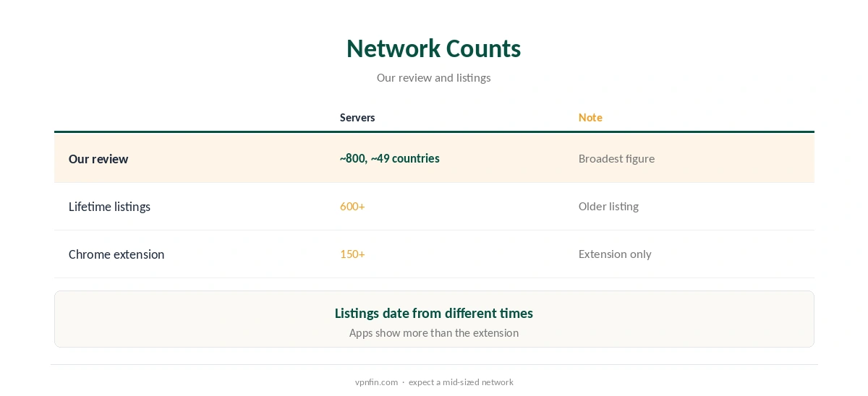Select the 'Broadest figure' note
Image resolution: width=868 pixels, height=396 pixels.
(x=616, y=159)
